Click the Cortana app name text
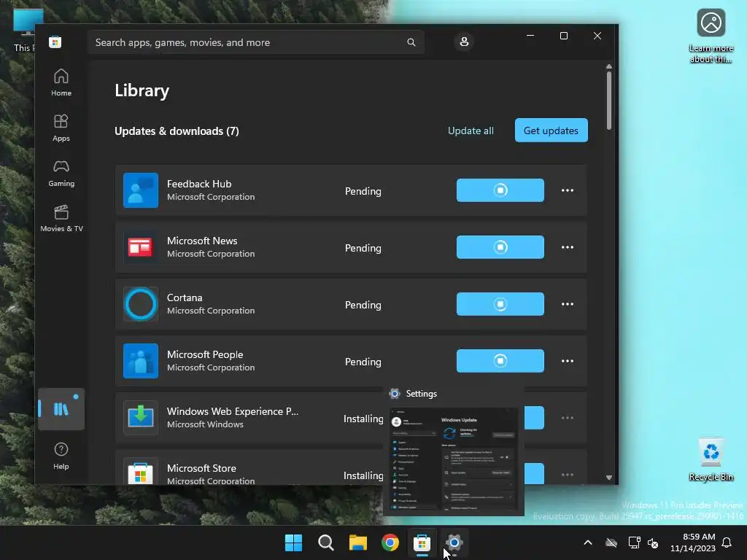This screenshot has height=560, width=747. click(x=185, y=297)
